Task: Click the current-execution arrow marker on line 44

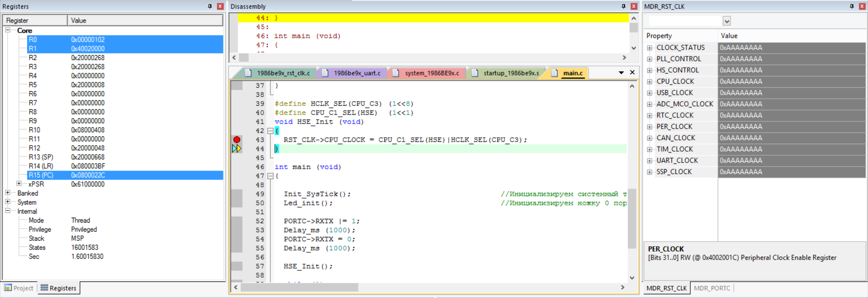Action: 236,149
